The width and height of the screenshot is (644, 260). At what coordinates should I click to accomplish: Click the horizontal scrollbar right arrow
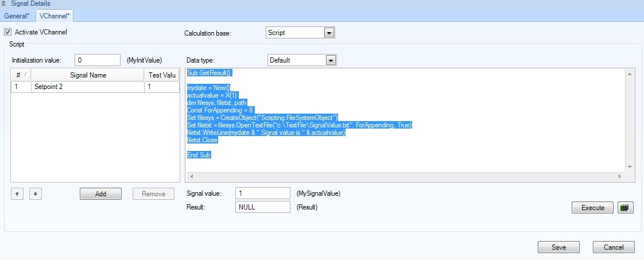point(619,176)
